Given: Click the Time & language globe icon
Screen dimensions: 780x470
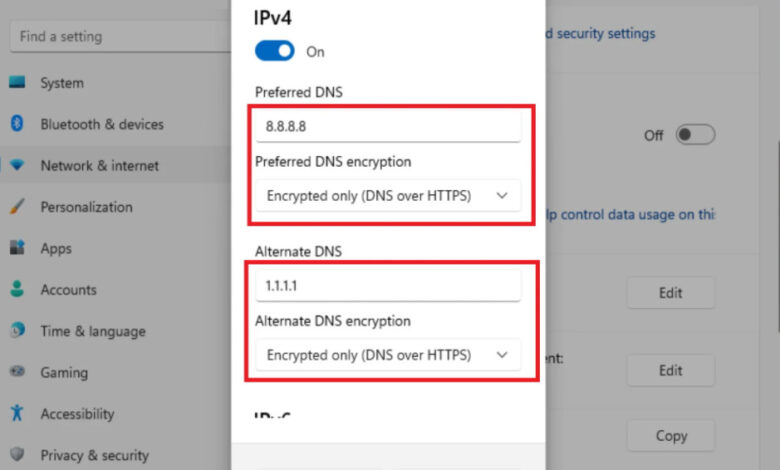Looking at the screenshot, I should tap(17, 331).
